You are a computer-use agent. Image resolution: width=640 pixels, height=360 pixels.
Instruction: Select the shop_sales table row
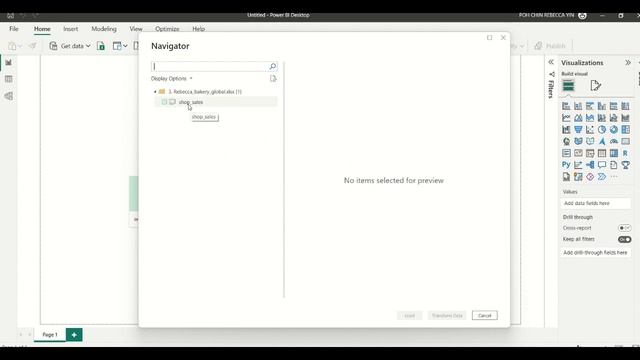[x=216, y=102]
